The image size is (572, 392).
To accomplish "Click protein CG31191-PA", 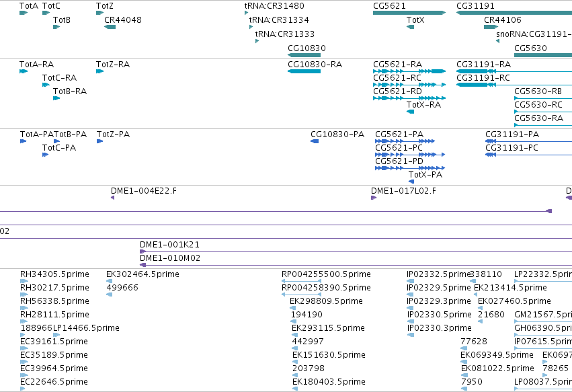I will tap(528, 141).
